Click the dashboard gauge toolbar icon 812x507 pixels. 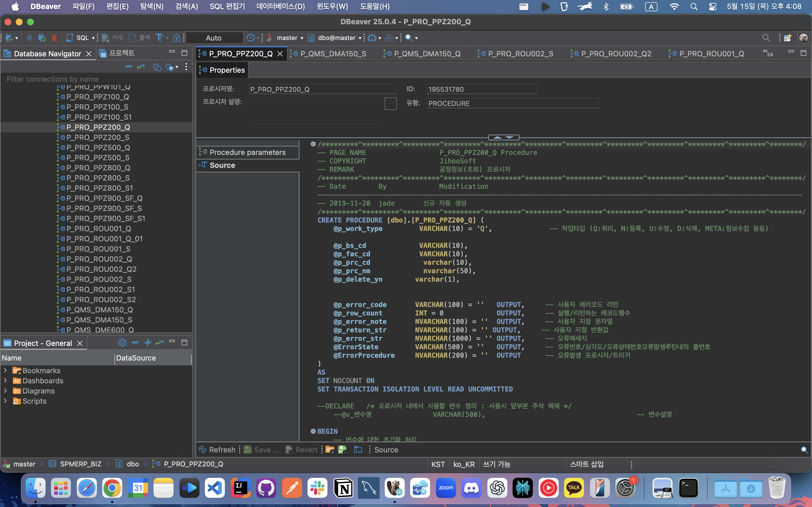[x=372, y=38]
